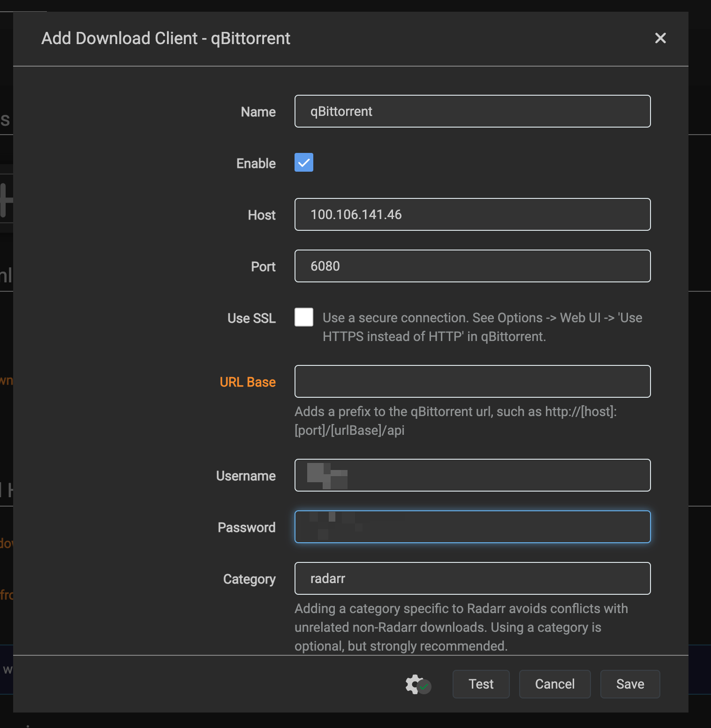Uncheck the Enable checkbox
Image resolution: width=711 pixels, height=728 pixels.
tap(304, 162)
